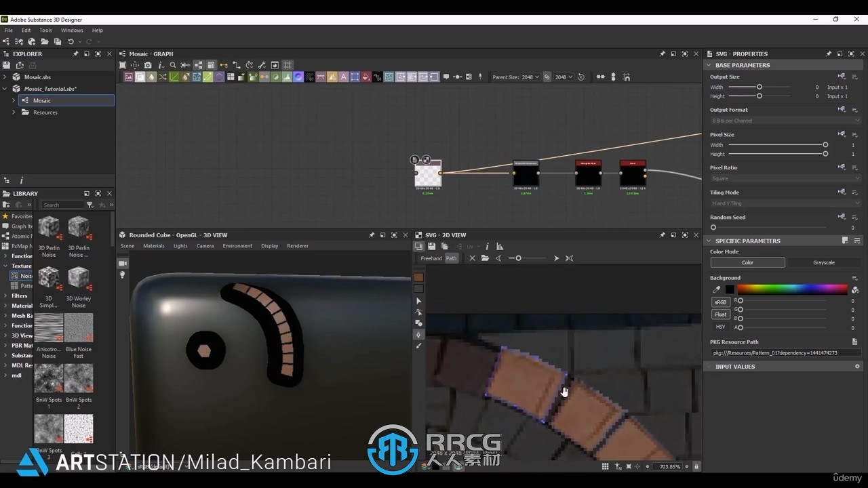Click the orange fill color swatch

[418, 277]
